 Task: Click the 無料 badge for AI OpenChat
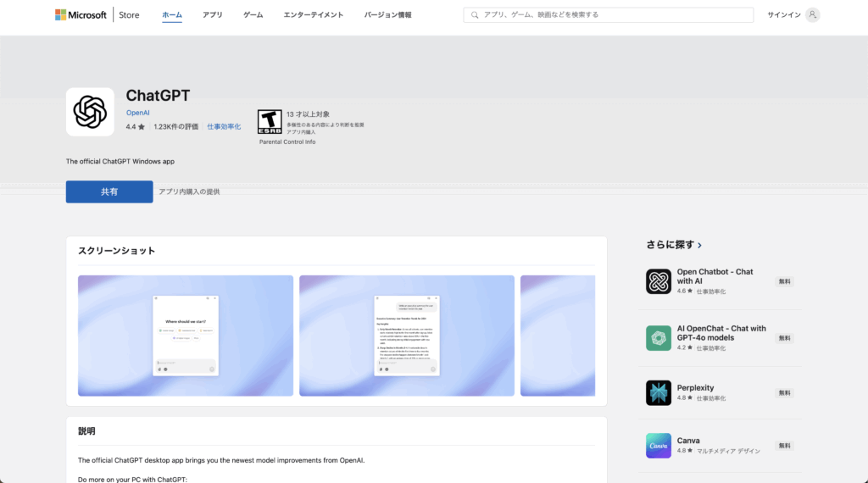tap(784, 338)
